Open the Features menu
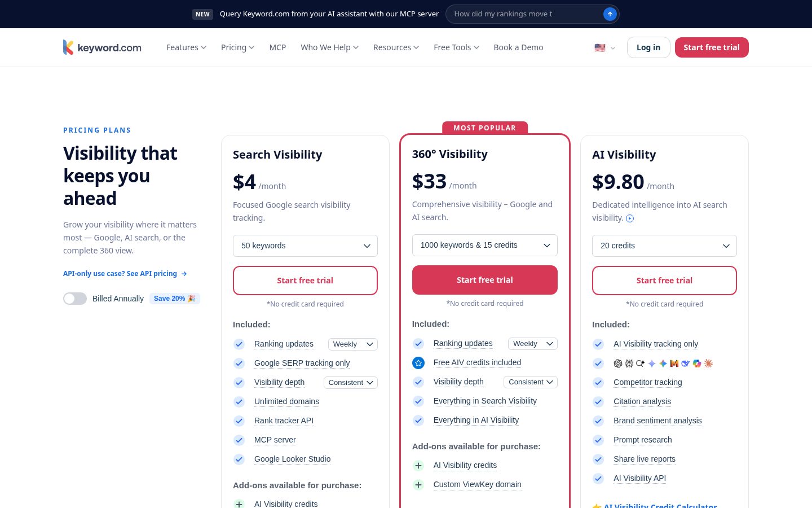The height and width of the screenshot is (508, 812). point(186,47)
